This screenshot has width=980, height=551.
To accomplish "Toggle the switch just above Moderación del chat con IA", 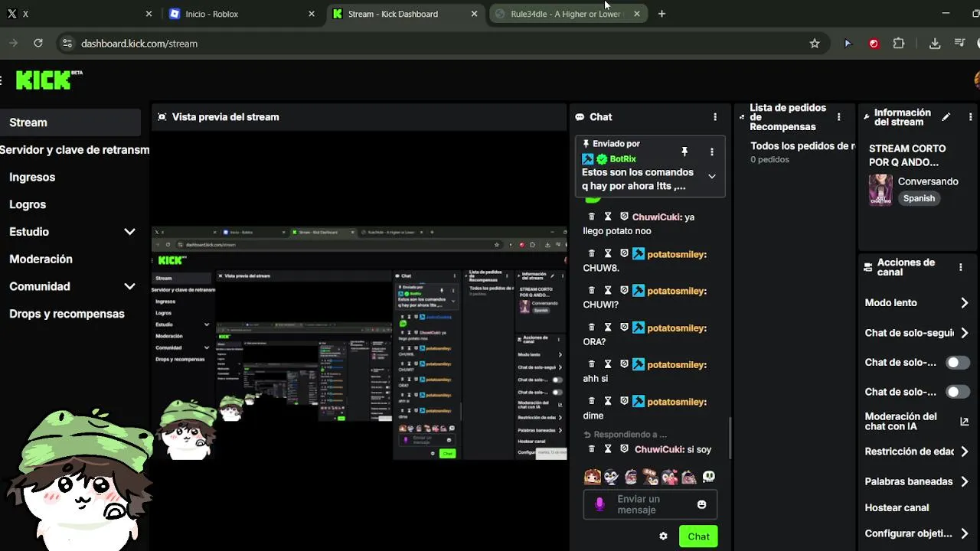I will [957, 392].
